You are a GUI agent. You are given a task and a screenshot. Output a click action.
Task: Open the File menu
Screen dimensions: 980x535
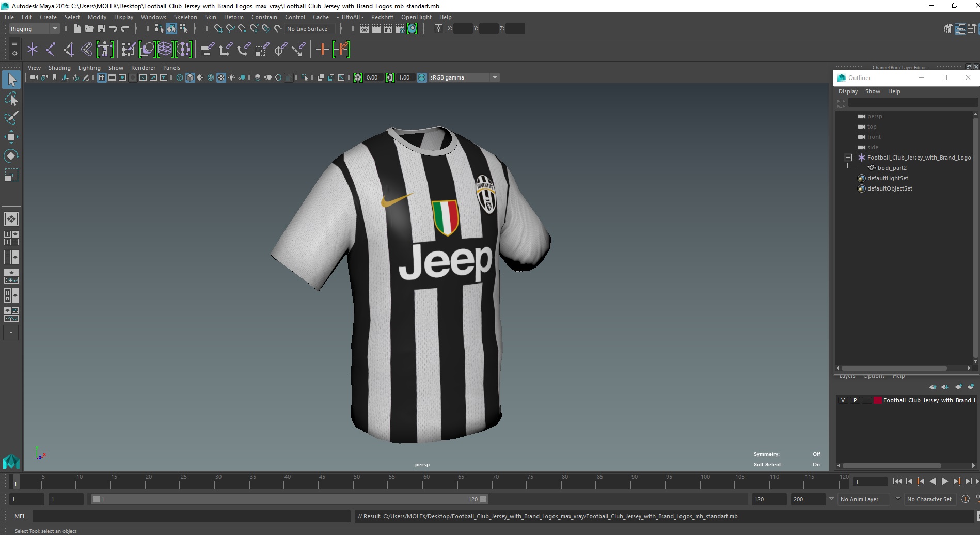(9, 17)
